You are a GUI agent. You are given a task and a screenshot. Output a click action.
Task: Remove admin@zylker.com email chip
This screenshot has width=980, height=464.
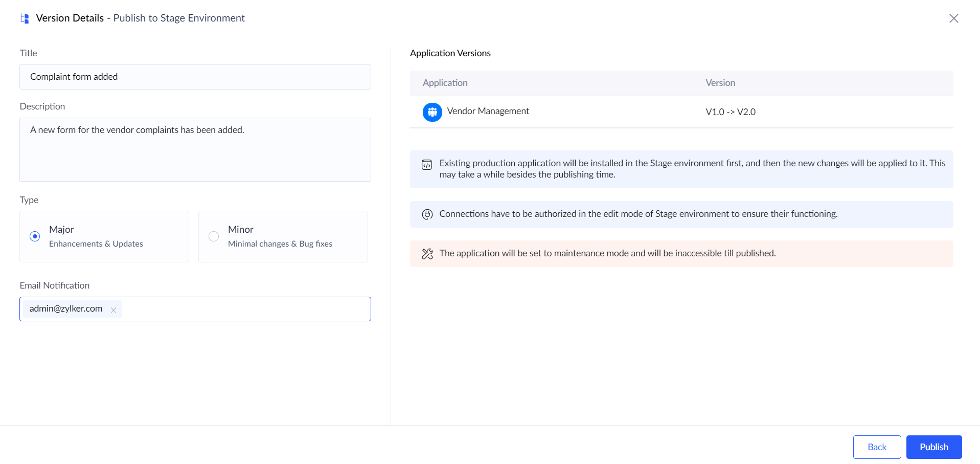113,310
